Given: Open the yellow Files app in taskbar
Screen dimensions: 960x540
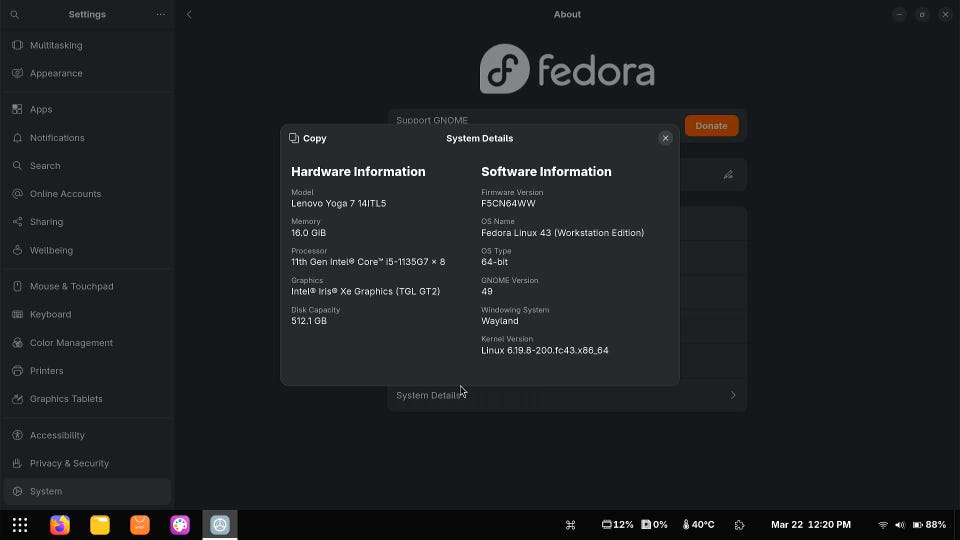Looking at the screenshot, I should tap(100, 525).
